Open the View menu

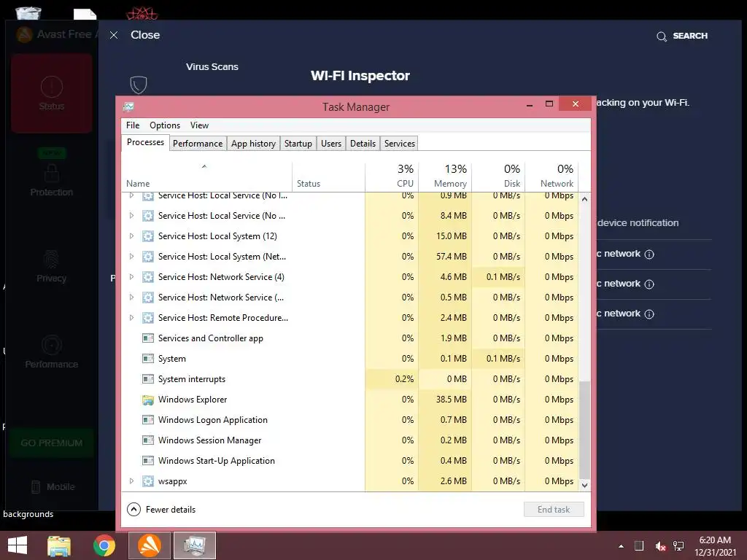point(199,125)
